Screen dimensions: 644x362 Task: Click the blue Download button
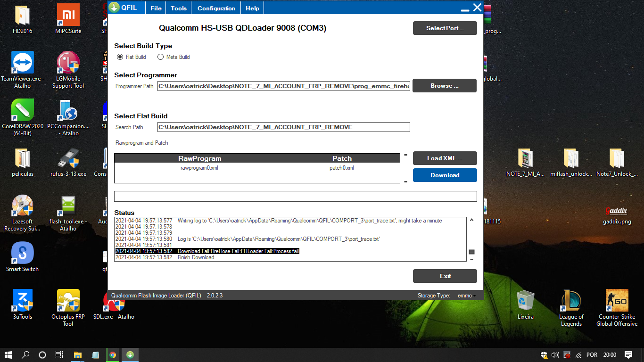pyautogui.click(x=445, y=175)
